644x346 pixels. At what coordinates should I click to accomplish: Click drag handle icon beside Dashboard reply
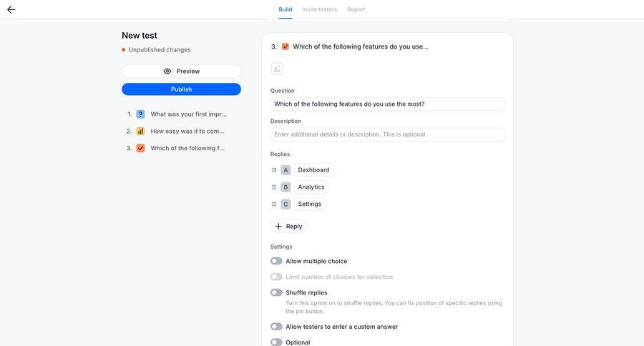tap(274, 170)
